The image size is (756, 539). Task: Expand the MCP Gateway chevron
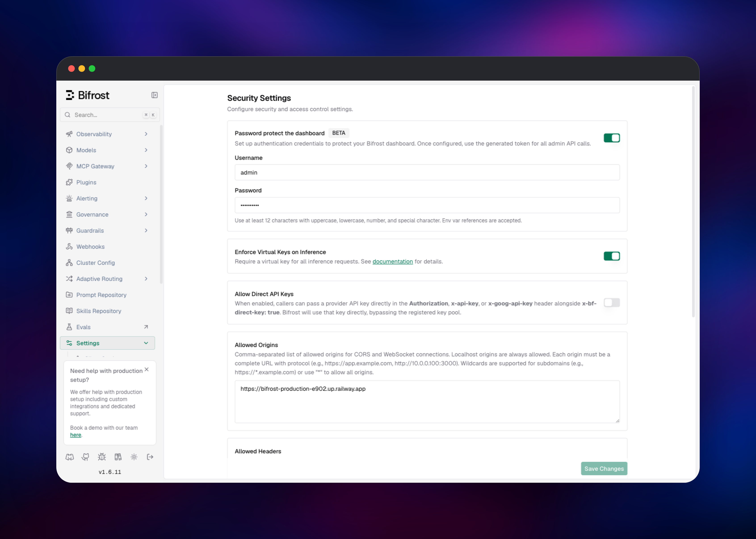[146, 166]
